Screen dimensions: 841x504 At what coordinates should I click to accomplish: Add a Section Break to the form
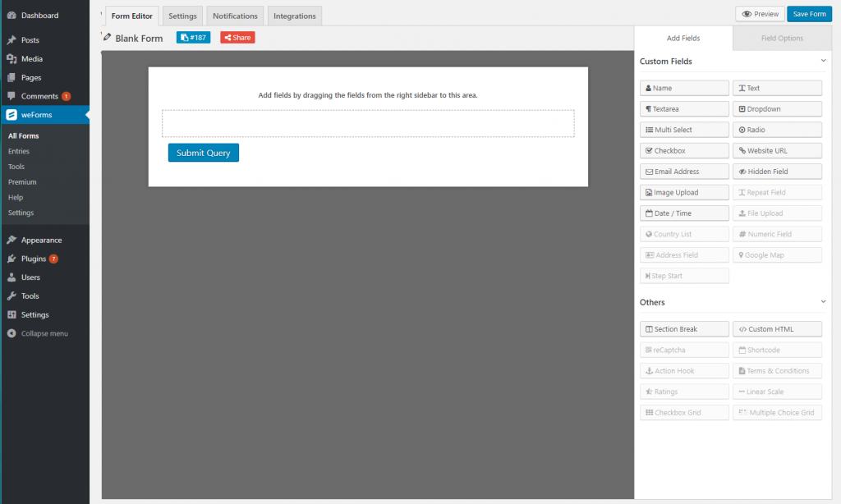point(684,328)
